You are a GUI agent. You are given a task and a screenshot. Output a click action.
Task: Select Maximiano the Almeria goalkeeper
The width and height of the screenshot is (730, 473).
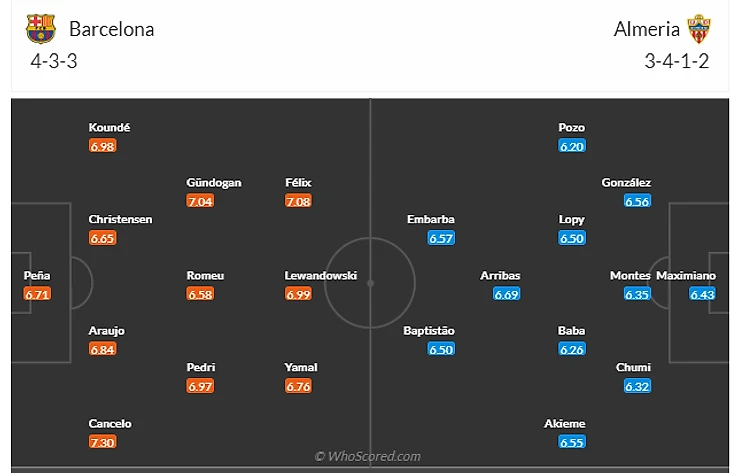702,275
